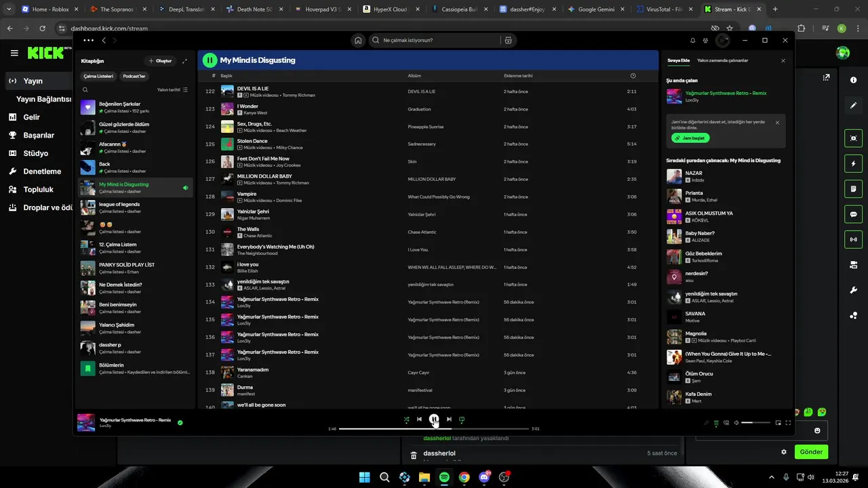868x488 pixels.
Task: Expand the library panel with arrows icon
Action: [184, 61]
